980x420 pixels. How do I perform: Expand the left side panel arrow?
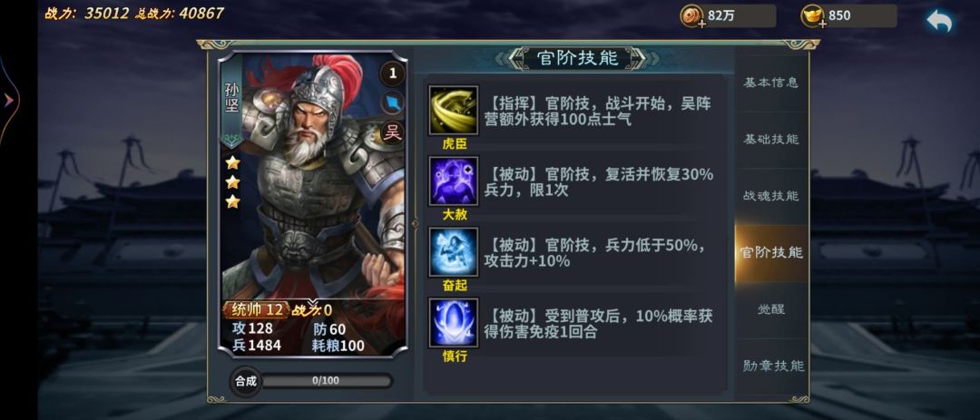click(x=9, y=100)
